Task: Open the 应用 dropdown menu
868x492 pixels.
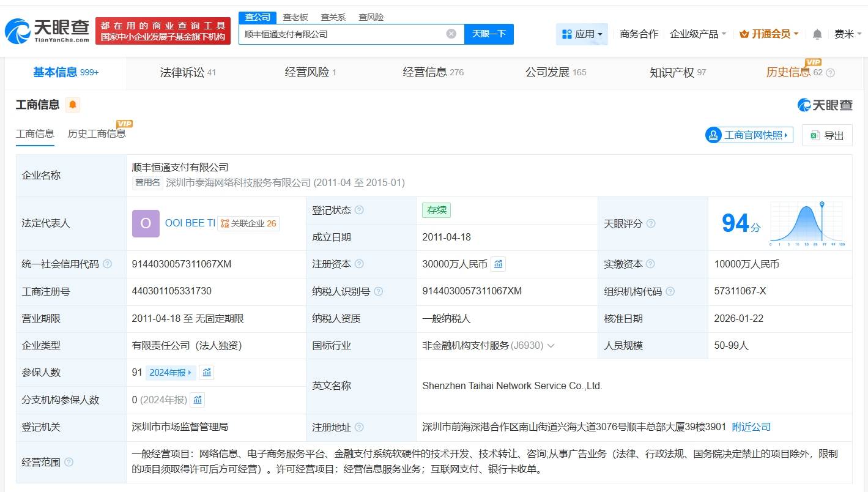Action: (582, 34)
